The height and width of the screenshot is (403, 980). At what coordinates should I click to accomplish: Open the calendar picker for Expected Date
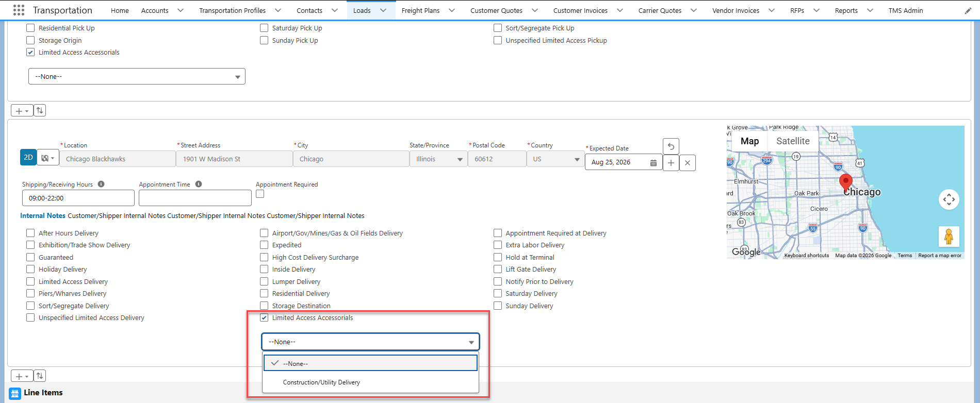pyautogui.click(x=654, y=162)
